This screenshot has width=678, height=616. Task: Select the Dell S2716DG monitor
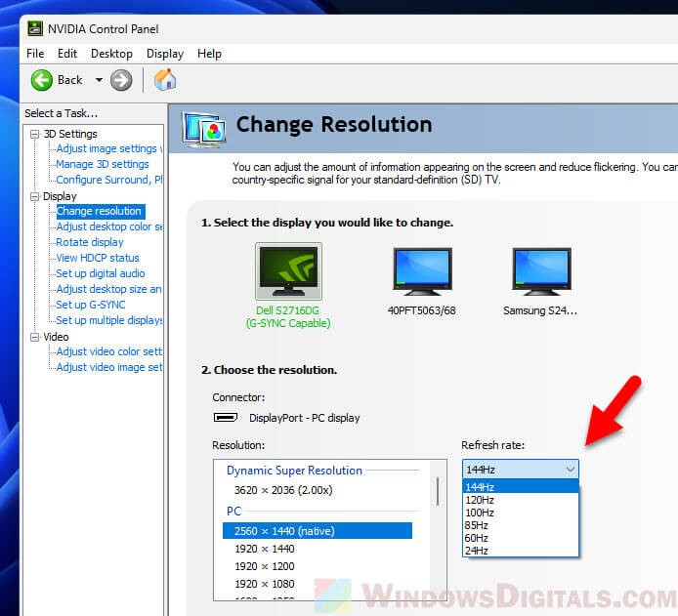288,271
